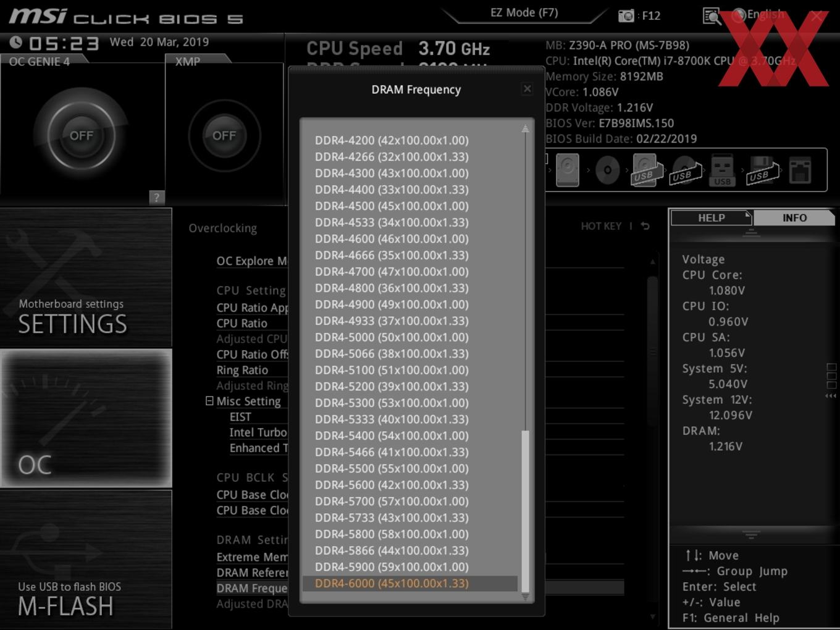Open Motherboard settings SETTINGS section
Viewport: 840px width, 630px height.
click(x=86, y=277)
